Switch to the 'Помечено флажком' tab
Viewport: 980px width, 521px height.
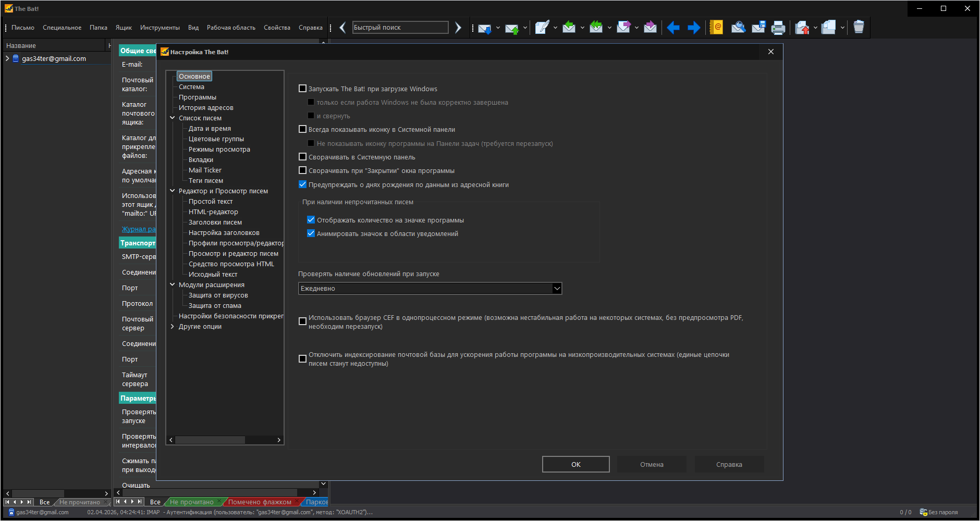coord(259,502)
